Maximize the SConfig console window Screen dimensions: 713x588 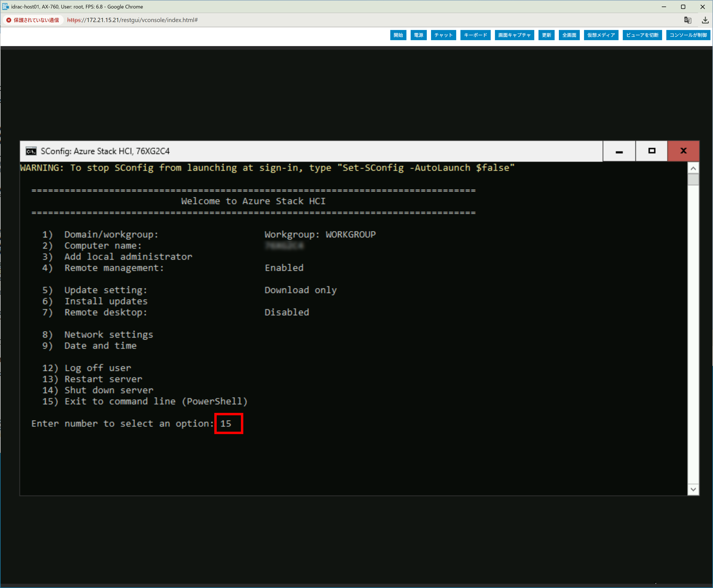point(651,151)
